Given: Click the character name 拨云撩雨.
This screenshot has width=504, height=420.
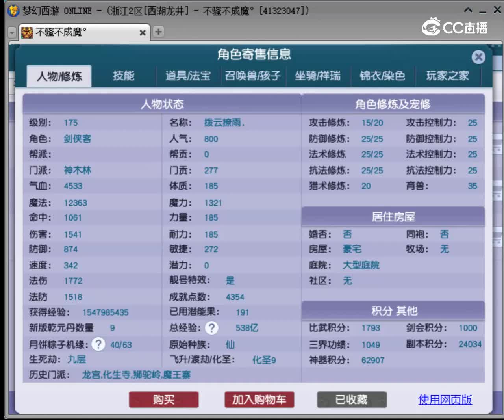Looking at the screenshot, I should [224, 123].
